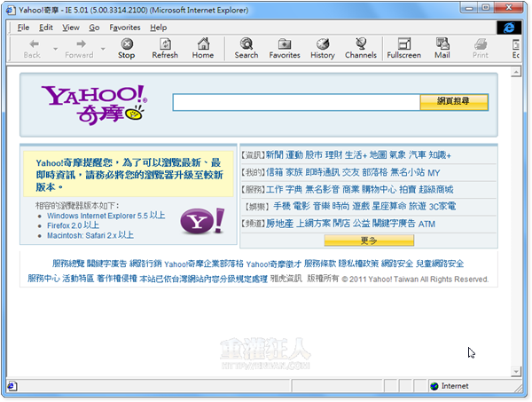Screen dimensions: 532x402
Task: Open the 服務總覽 footer link
Action: coord(68,264)
